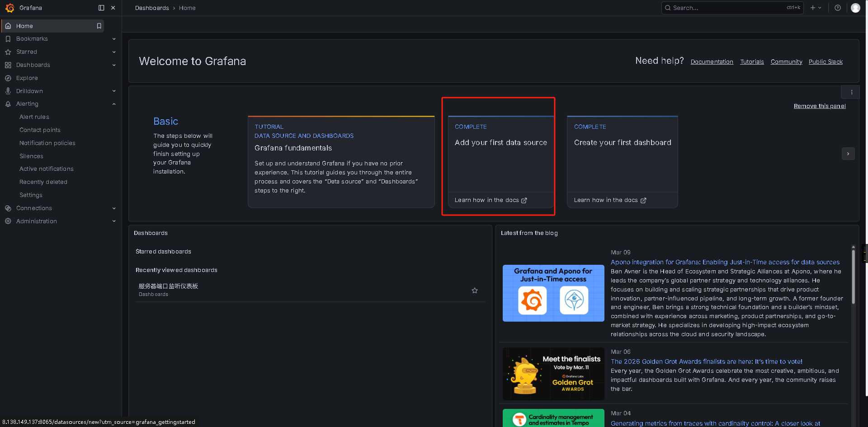868x427 pixels.
Task: Bookmark the Home page with bookmark icon
Action: (99, 26)
